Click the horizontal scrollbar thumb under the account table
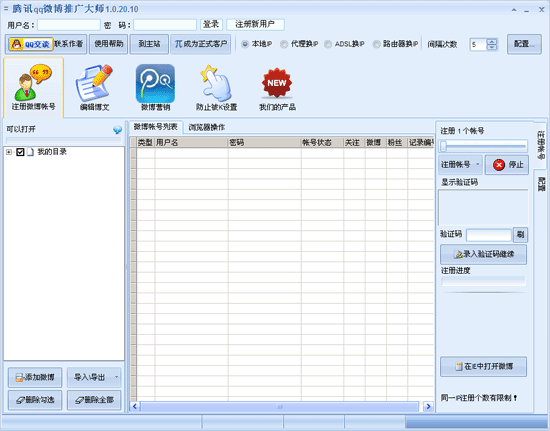This screenshot has height=431, width=550. (x=280, y=407)
